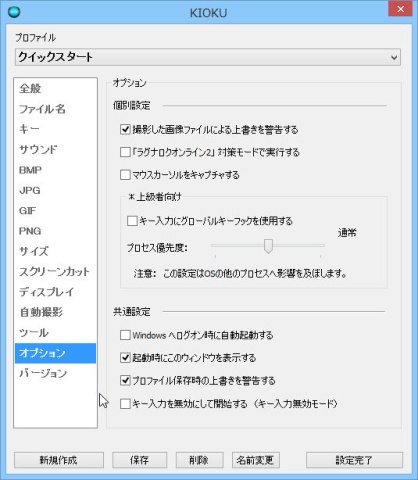Open the プロファイル dropdown showing クイックスタート
This screenshot has height=480, width=418.
(x=208, y=57)
